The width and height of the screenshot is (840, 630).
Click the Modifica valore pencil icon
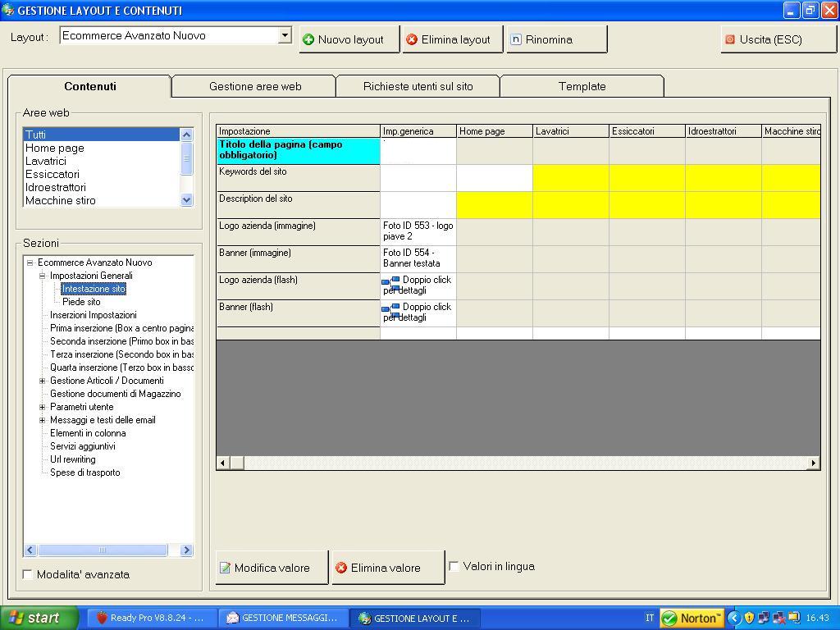point(225,568)
